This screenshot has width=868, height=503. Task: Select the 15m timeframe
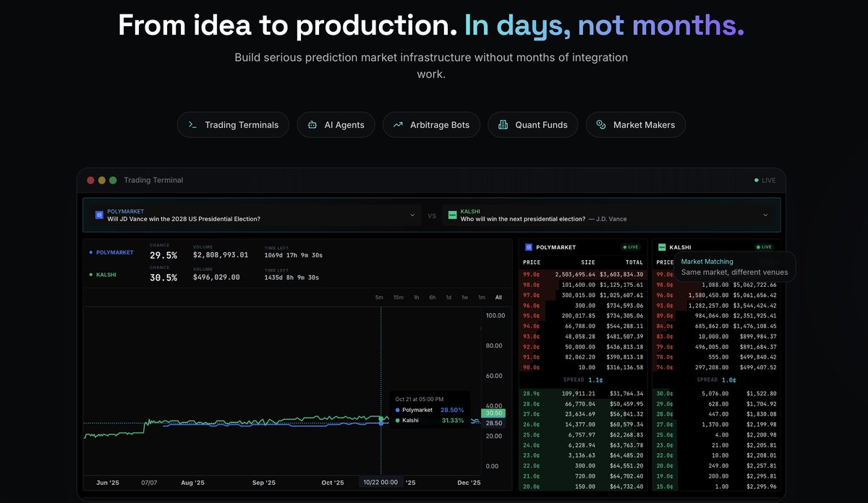(x=399, y=298)
